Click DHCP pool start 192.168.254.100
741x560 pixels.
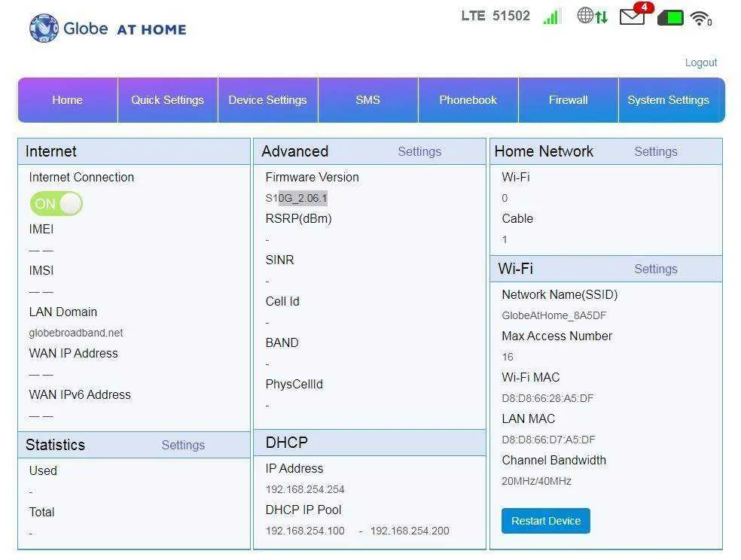pos(305,531)
